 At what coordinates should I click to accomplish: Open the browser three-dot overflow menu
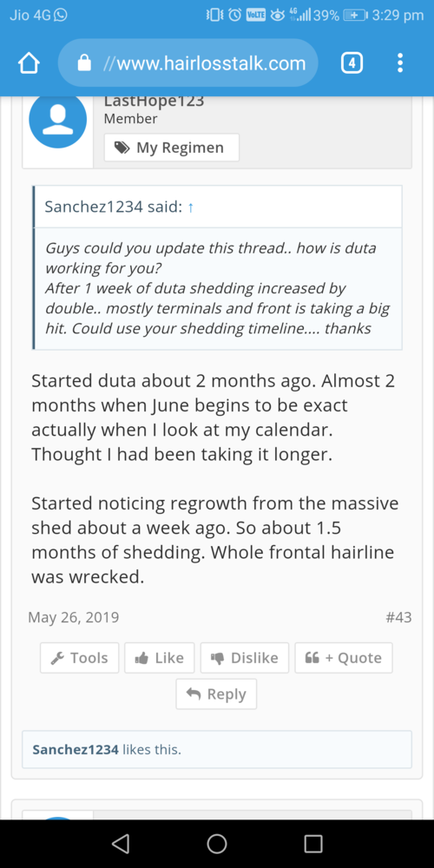tap(399, 63)
